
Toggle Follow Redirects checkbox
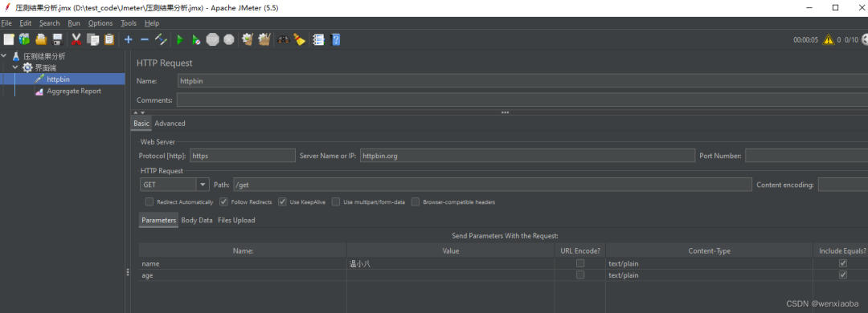pyautogui.click(x=223, y=202)
